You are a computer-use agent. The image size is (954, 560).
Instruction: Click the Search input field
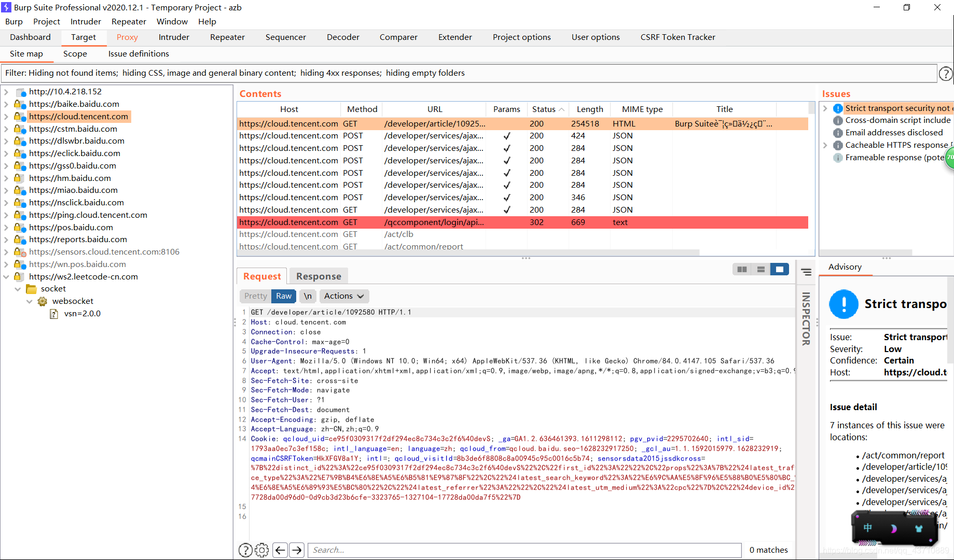pyautogui.click(x=524, y=550)
